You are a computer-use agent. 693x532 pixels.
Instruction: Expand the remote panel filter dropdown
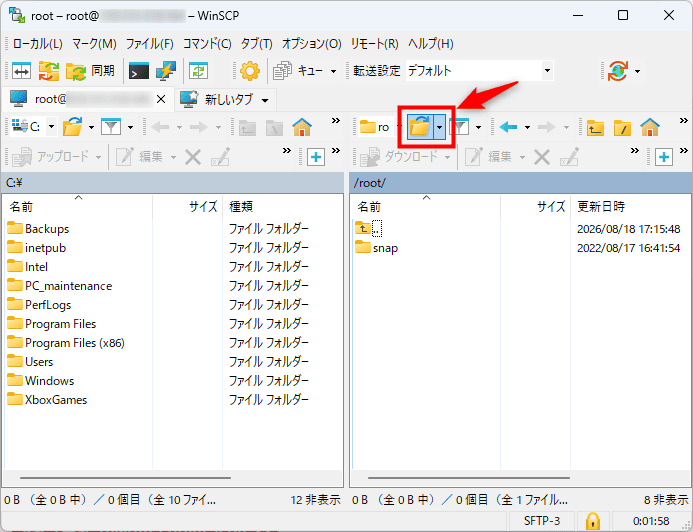478,128
